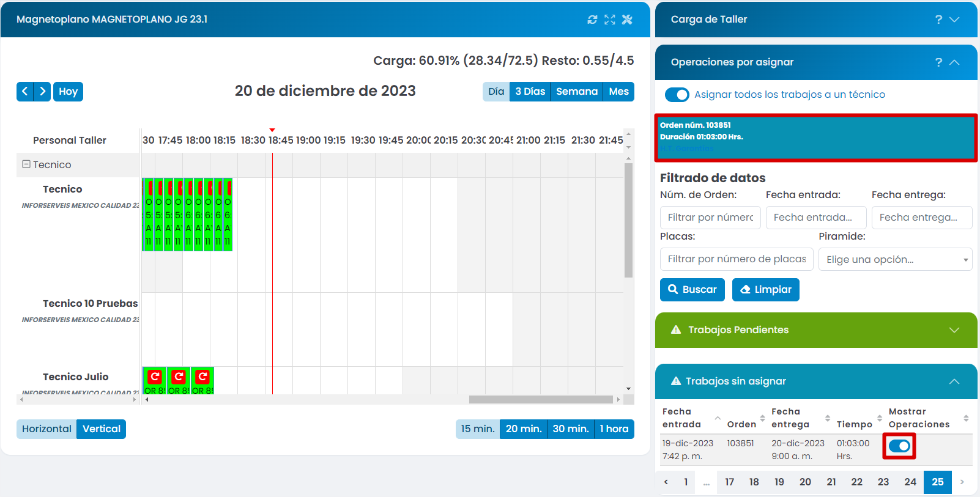Toggle Asignar todos los trabajos a un técnico
This screenshot has height=497, width=980.
click(x=677, y=95)
